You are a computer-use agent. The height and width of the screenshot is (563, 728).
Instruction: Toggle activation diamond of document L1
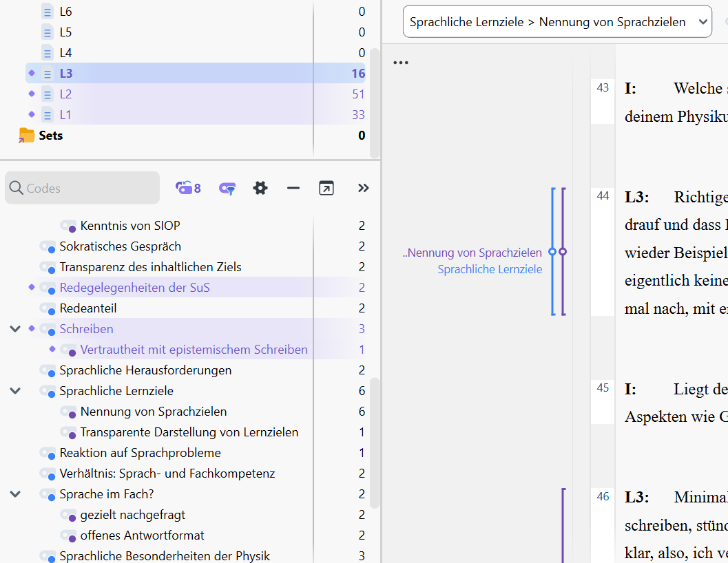[x=32, y=114]
